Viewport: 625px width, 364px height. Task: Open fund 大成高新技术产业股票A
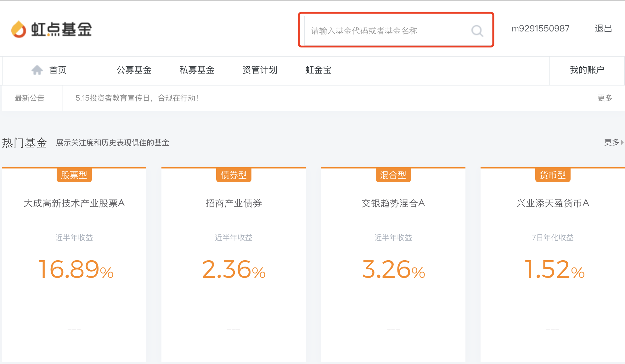tap(74, 203)
